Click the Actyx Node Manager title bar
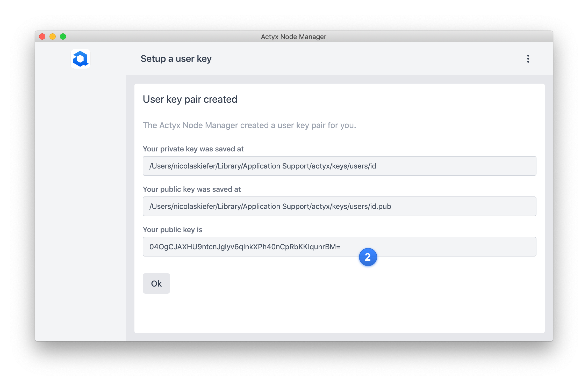Viewport: 588px width, 388px height. 293,36
